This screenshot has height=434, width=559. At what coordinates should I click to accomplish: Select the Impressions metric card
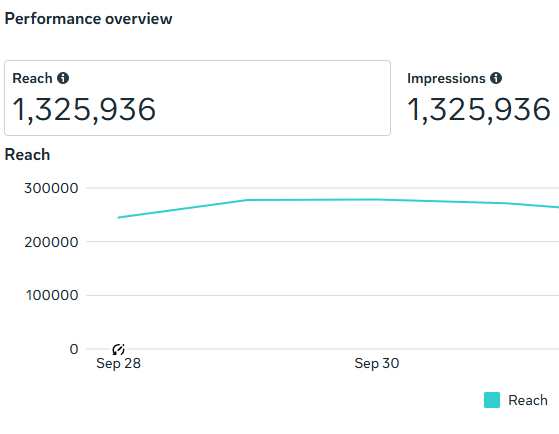point(479,98)
